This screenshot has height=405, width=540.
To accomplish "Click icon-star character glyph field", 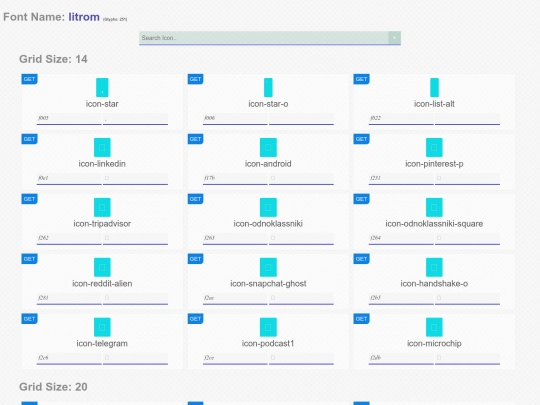I will tap(135, 118).
